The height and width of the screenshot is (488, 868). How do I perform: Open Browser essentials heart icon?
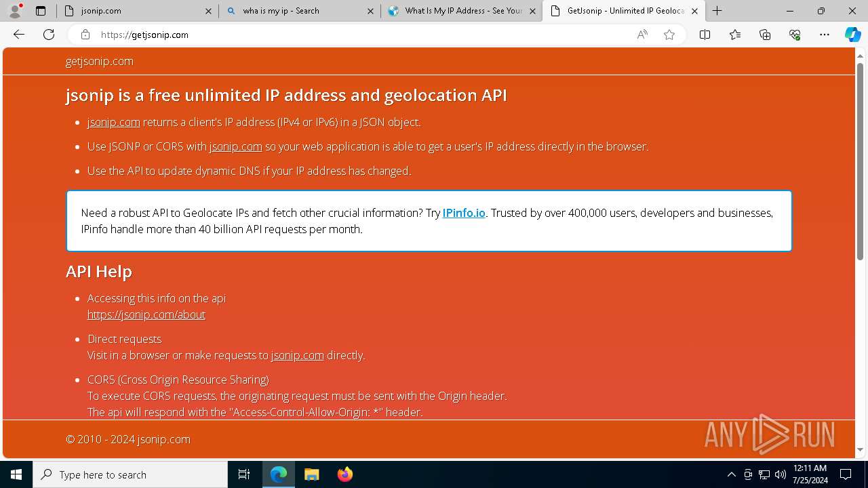795,35
